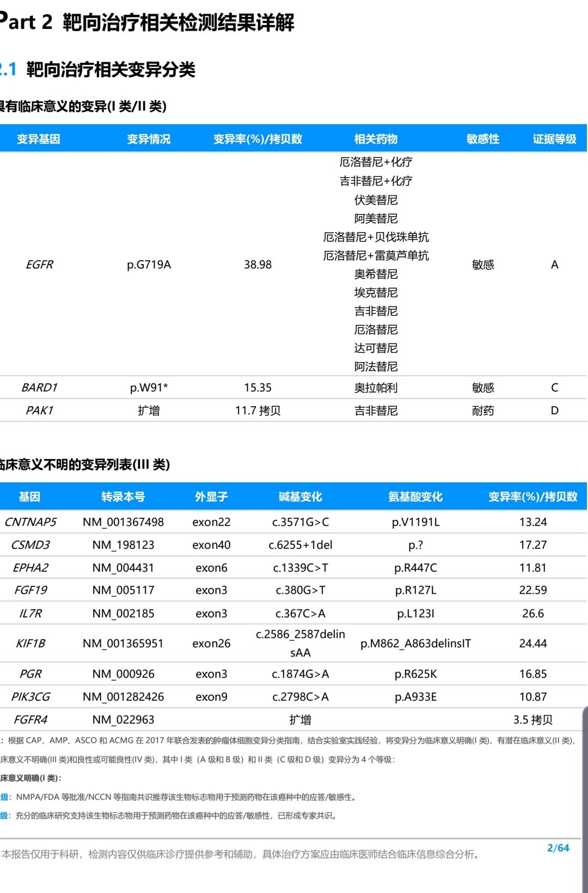This screenshot has height=893, width=588.
Task: Select the CNTNAP5 gene row
Action: [293, 522]
